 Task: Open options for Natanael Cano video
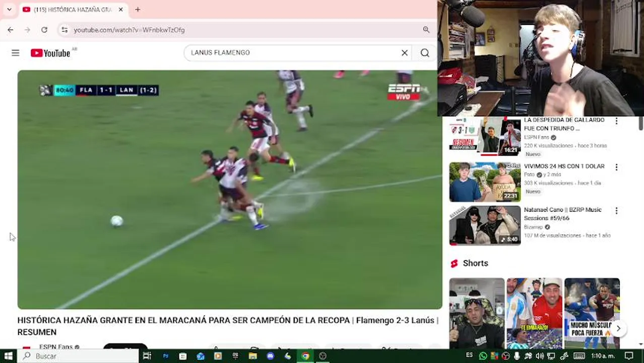616,211
